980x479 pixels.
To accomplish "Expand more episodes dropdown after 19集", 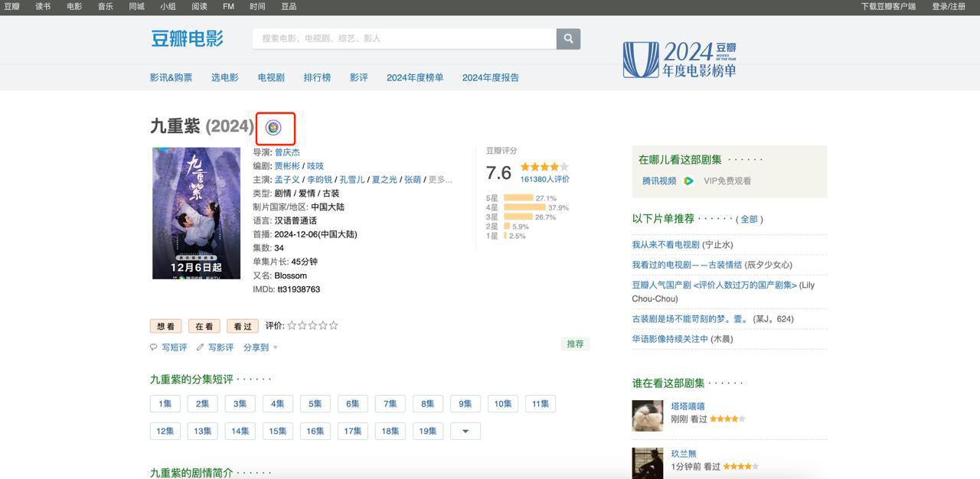I will [x=465, y=431].
